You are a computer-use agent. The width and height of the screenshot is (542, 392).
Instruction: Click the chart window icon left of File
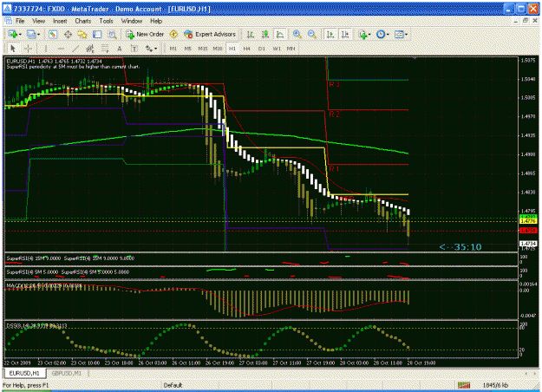click(9, 21)
